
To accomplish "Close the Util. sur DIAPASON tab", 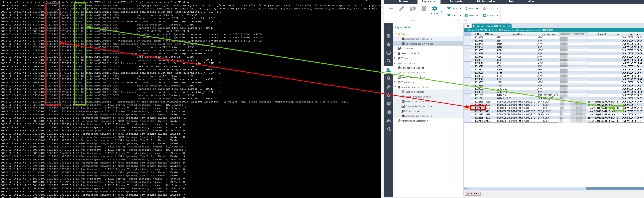I will click(x=509, y=26).
